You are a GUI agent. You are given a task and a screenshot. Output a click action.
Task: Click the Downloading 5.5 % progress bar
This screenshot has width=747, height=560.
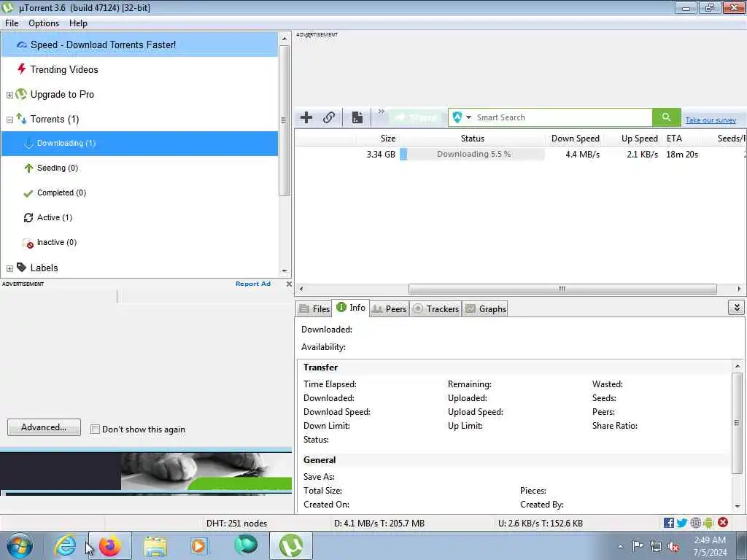click(x=472, y=155)
